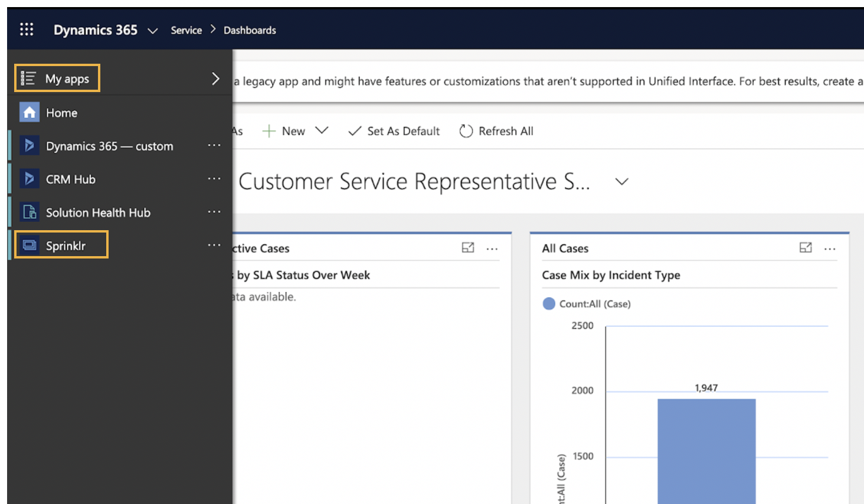Click the Dynamics 365 title
The width and height of the screenshot is (864, 504).
pos(96,30)
